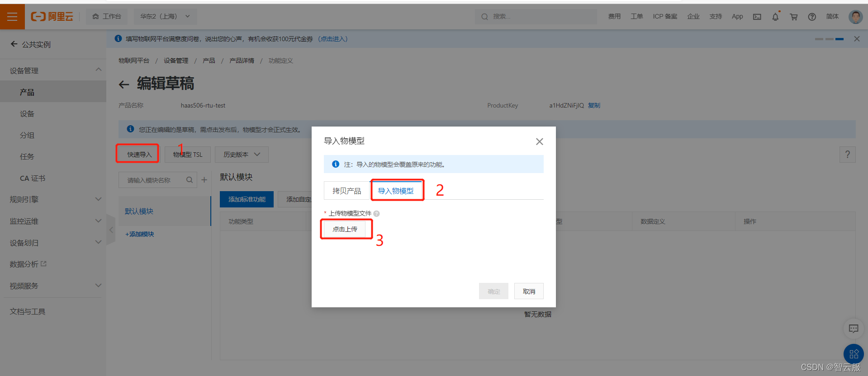Select 产品 in the sidebar
The height and width of the screenshot is (376, 868).
pyautogui.click(x=53, y=92)
